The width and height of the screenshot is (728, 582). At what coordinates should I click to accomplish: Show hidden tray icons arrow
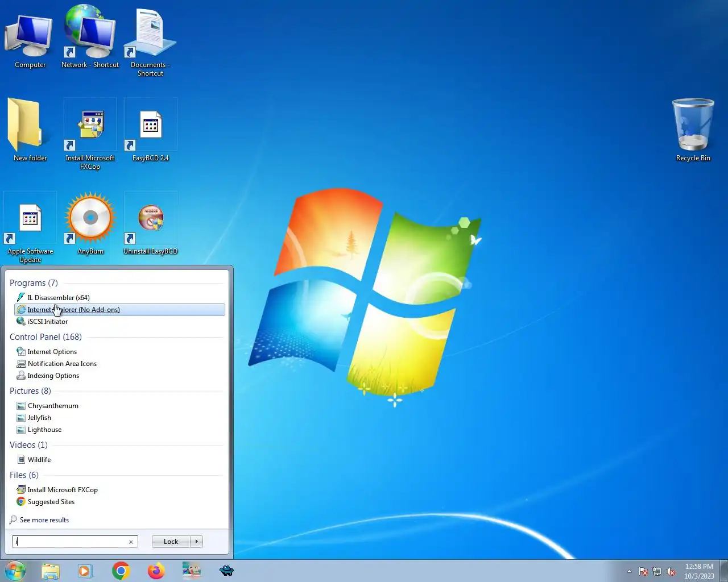(x=629, y=571)
